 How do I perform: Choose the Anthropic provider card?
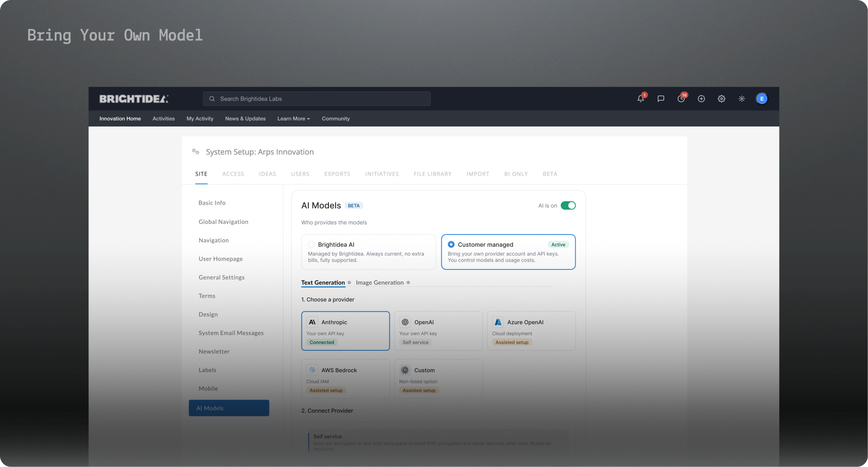(345, 331)
